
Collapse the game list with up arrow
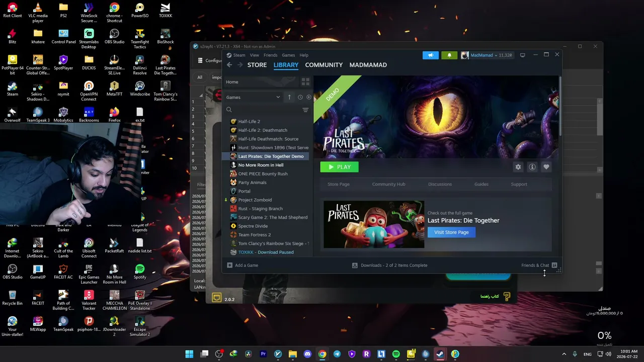click(289, 97)
